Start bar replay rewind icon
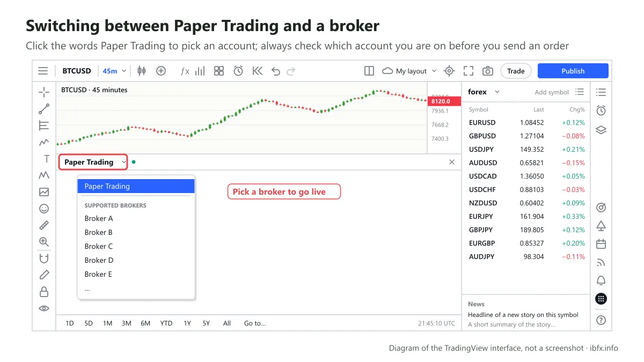This screenshot has height=362, width=644. (257, 71)
